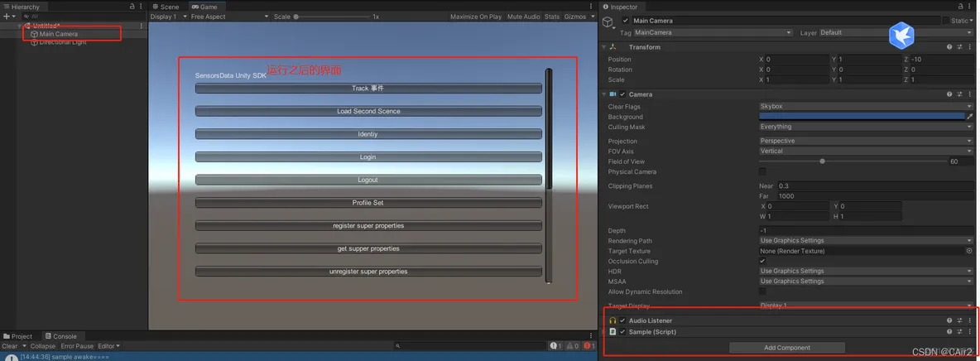The width and height of the screenshot is (980, 361).
Task: Switch to the Project tab
Action: 18,336
